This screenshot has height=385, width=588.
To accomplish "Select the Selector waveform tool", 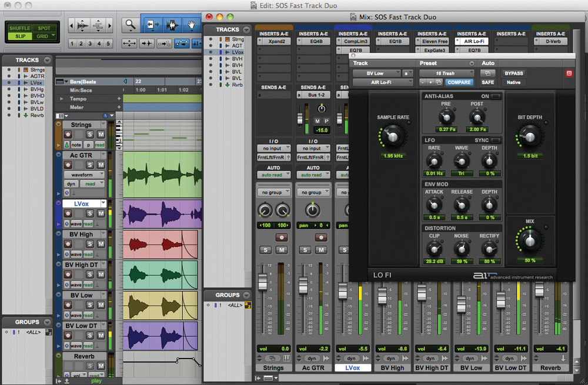I will (x=172, y=25).
